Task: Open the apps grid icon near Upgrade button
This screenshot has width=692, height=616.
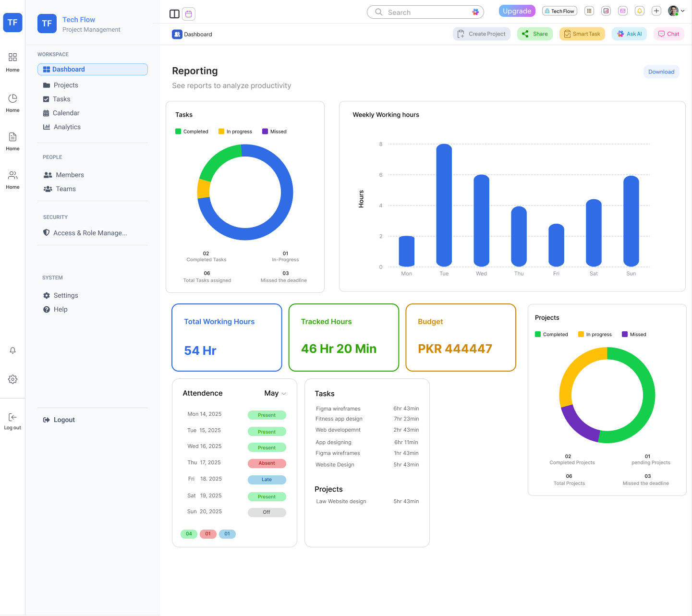Action: (589, 11)
